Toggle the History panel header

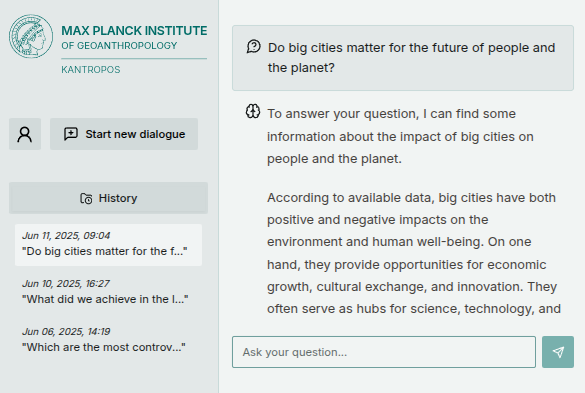tap(108, 198)
